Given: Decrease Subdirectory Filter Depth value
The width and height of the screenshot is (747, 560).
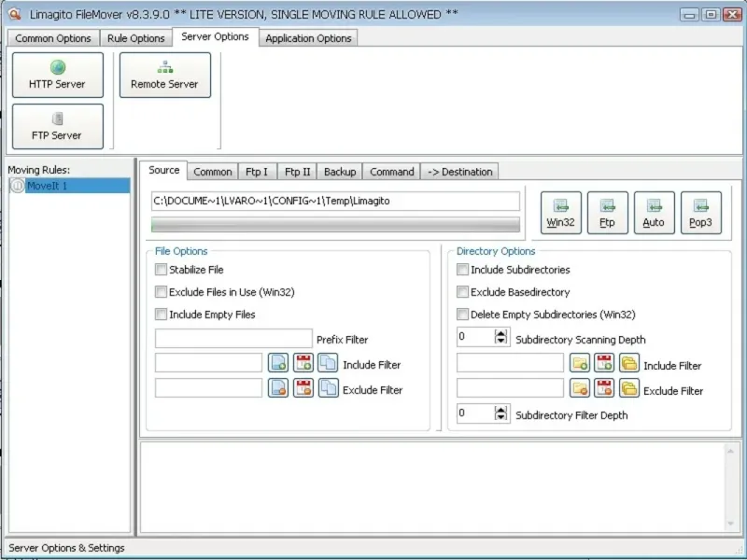Looking at the screenshot, I should click(500, 417).
